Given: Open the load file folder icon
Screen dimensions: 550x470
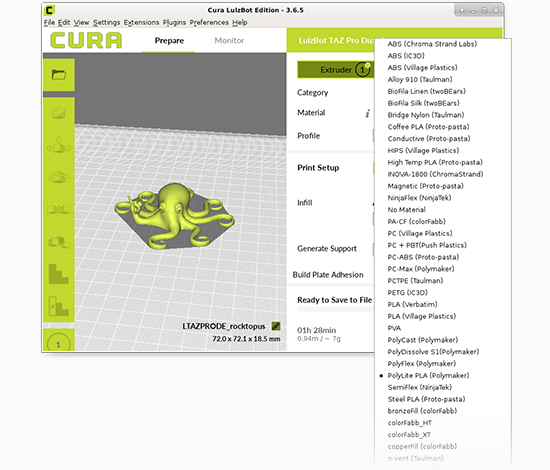Looking at the screenshot, I should [59, 75].
